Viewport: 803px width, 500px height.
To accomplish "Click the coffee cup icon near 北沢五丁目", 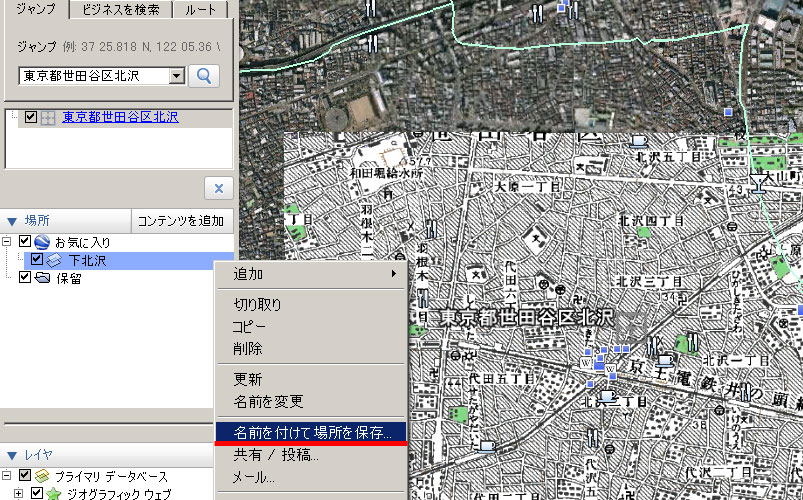I will (638, 140).
